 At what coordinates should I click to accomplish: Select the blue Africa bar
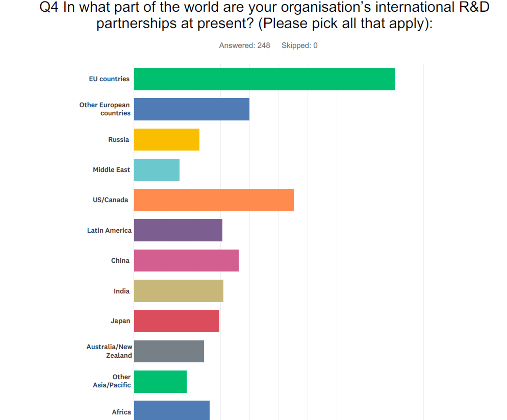tap(172, 410)
